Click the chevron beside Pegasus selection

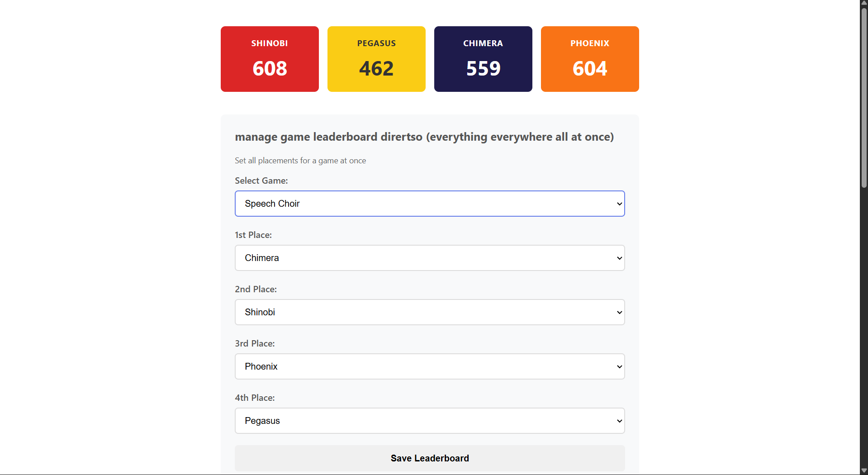pos(619,421)
